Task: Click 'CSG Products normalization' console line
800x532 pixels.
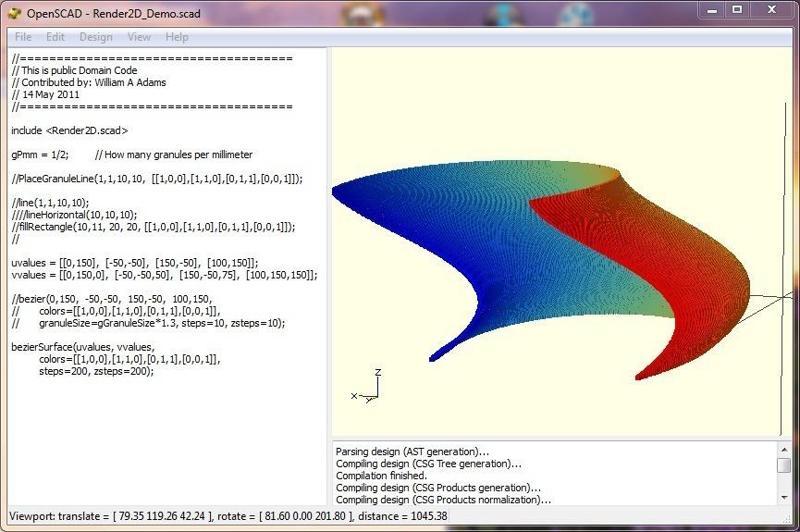Action: [x=443, y=500]
